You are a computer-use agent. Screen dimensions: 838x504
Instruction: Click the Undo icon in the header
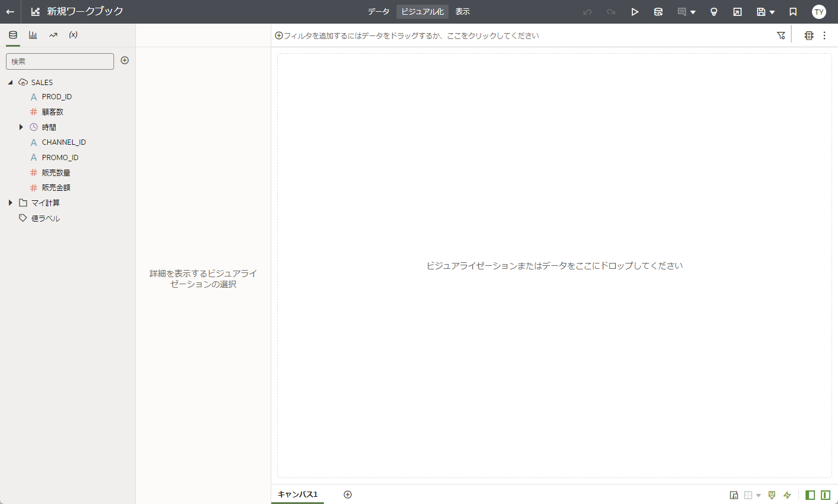click(x=587, y=12)
